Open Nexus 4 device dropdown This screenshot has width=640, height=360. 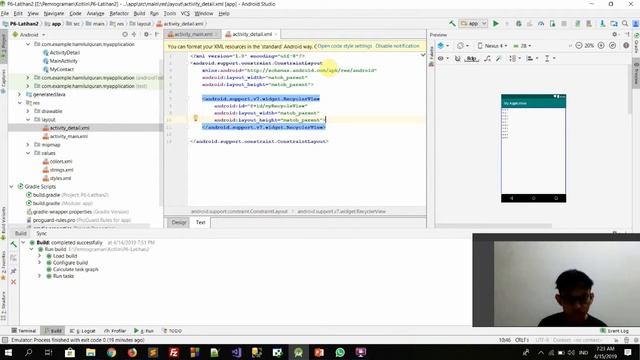492,46
